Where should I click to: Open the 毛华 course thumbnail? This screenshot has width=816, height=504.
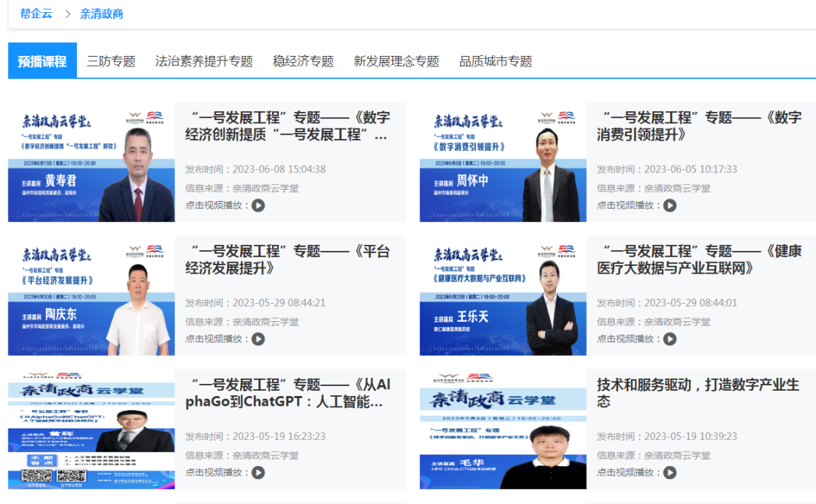[502, 431]
